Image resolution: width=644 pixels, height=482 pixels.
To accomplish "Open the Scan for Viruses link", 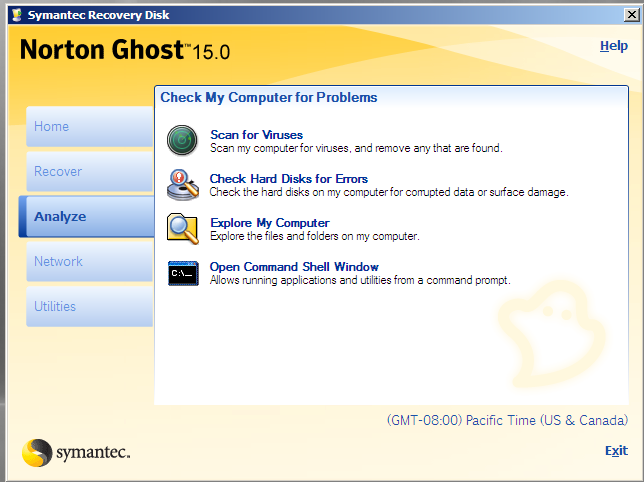I will pos(257,135).
